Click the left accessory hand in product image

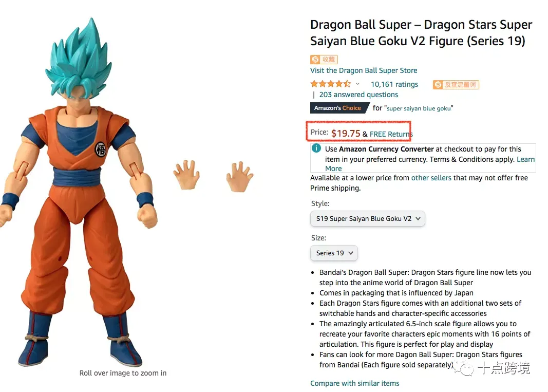(x=186, y=175)
